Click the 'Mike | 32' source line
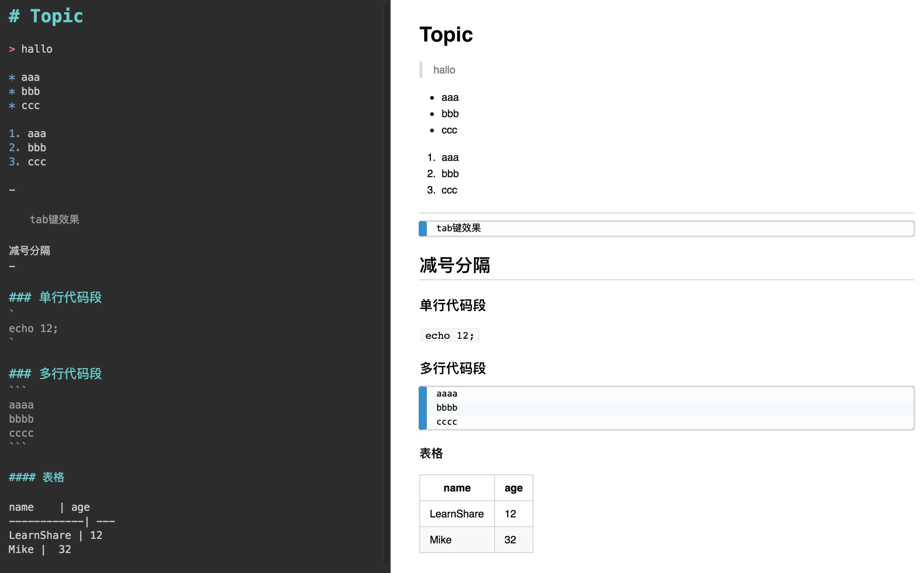 [x=40, y=549]
